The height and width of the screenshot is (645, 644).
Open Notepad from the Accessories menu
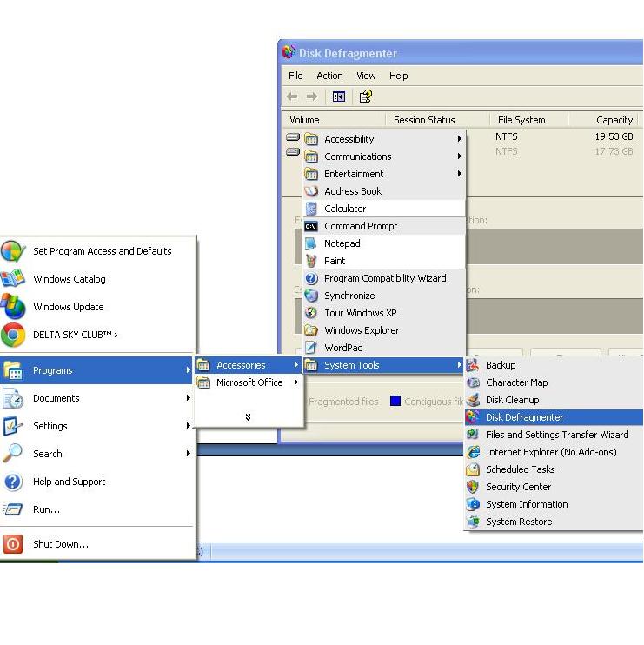[342, 243]
